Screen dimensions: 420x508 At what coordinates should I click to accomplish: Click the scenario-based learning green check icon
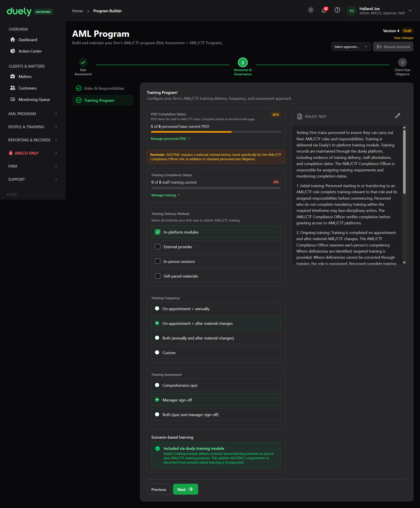click(158, 448)
